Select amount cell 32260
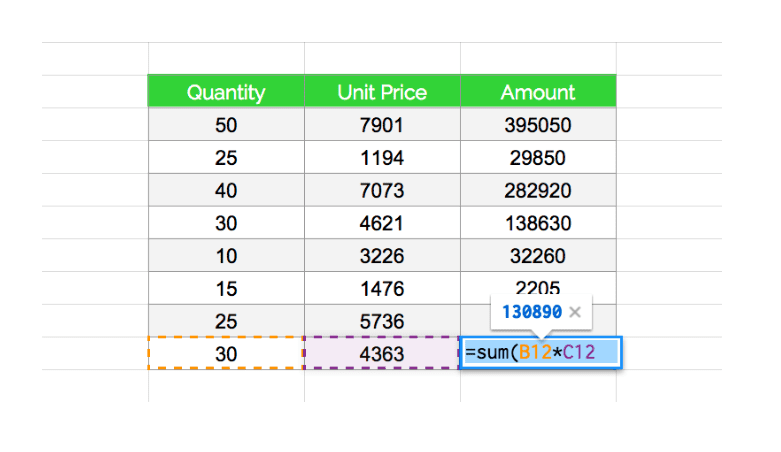 point(538,256)
